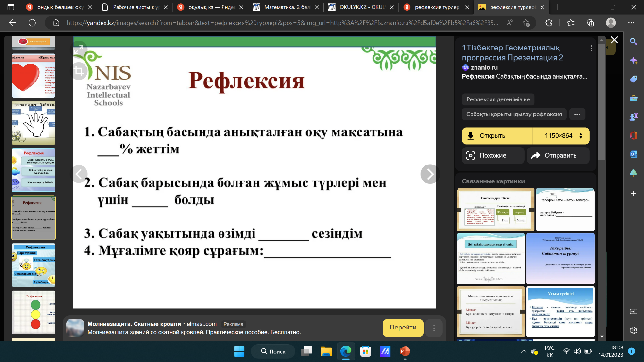Click the address bar URL field

282,23
